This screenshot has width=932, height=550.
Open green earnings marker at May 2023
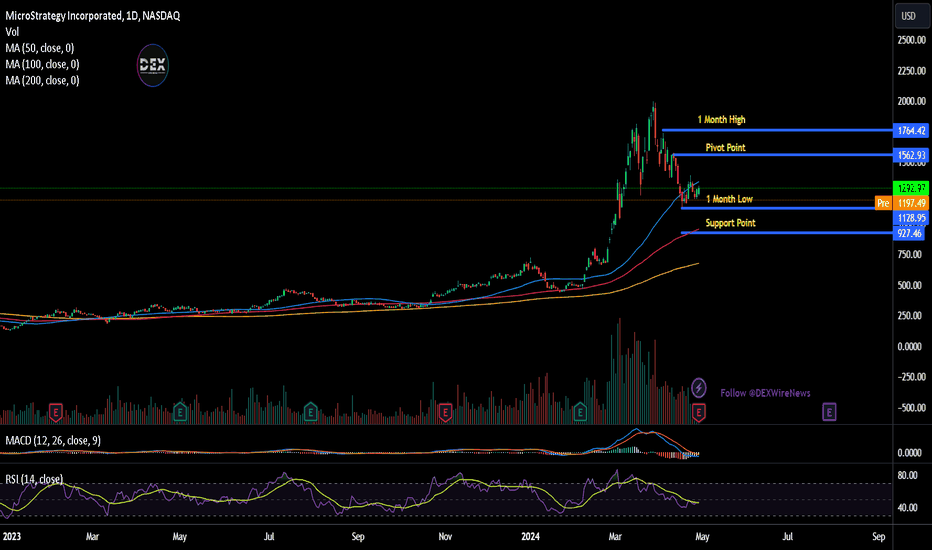(x=180, y=411)
